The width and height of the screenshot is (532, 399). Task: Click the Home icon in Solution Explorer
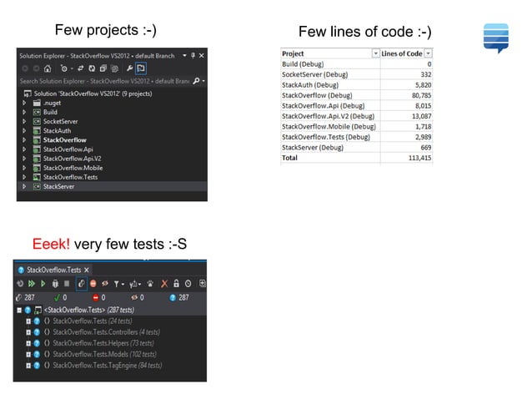click(x=48, y=68)
